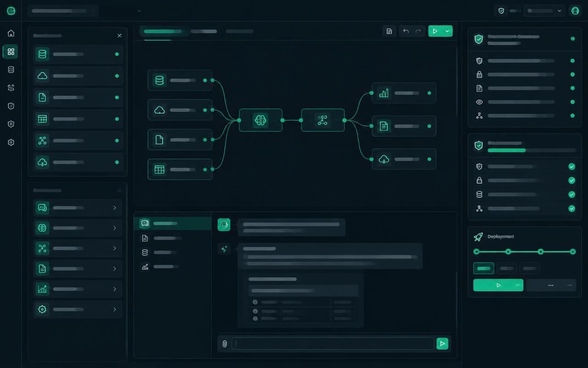
Task: Send the chat message with the green arrow button
Action: click(442, 344)
